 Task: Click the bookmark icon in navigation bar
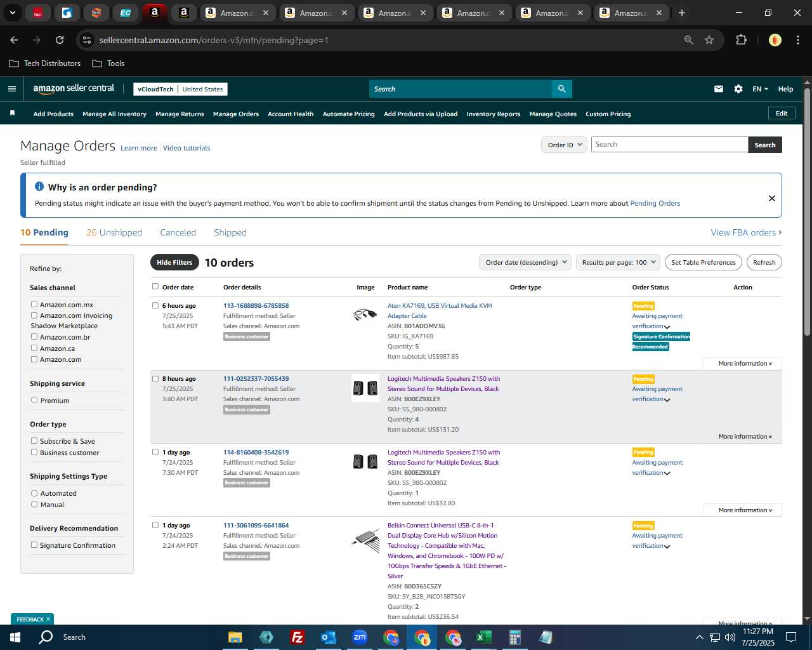point(12,113)
